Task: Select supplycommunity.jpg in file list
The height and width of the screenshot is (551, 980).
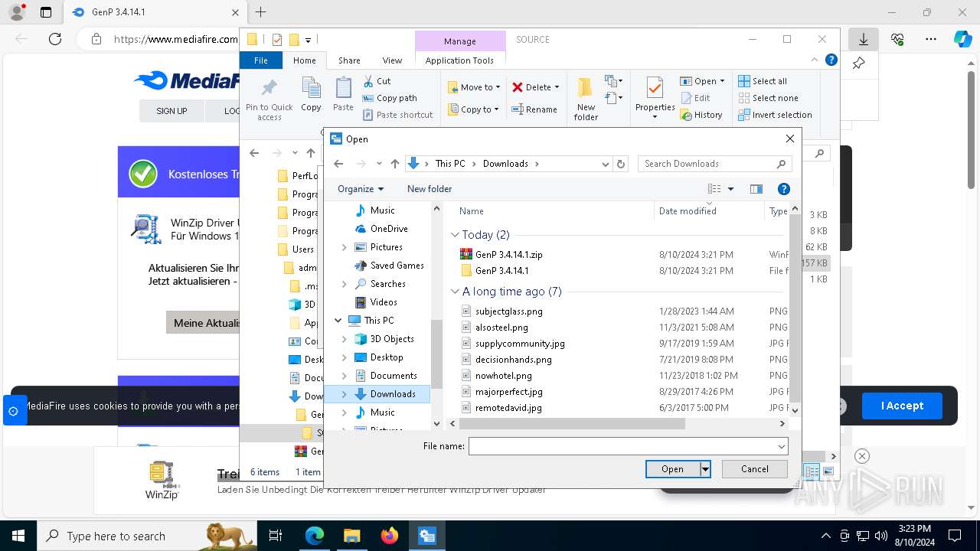Action: tap(520, 344)
